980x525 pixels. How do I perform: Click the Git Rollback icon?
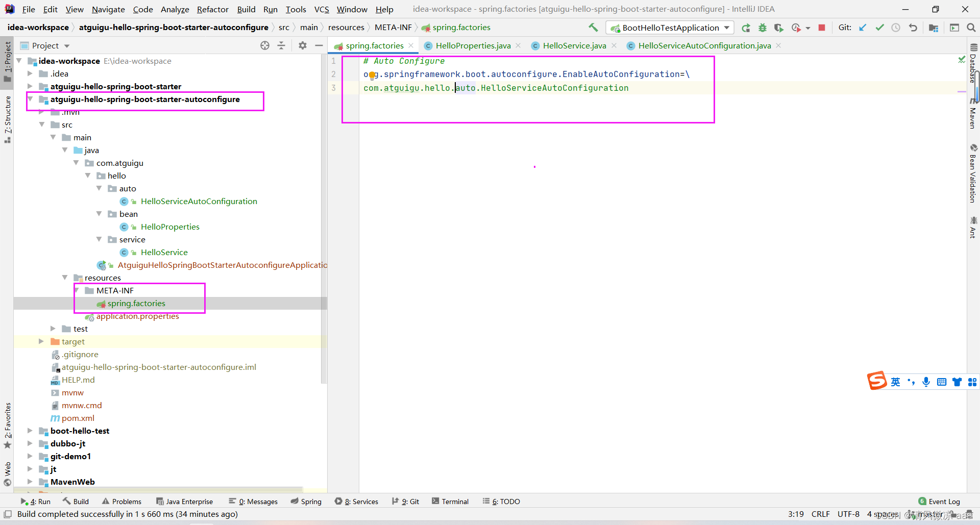tap(913, 28)
